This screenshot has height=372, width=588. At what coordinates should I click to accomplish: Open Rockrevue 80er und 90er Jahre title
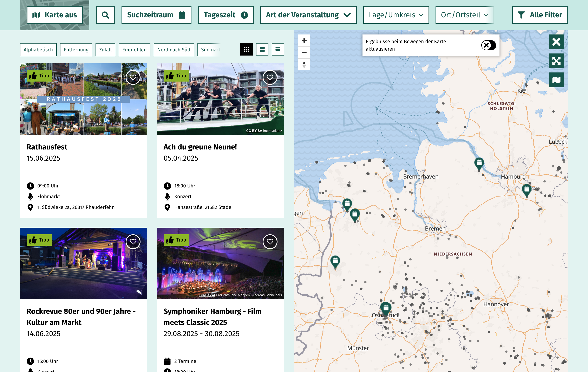click(81, 317)
